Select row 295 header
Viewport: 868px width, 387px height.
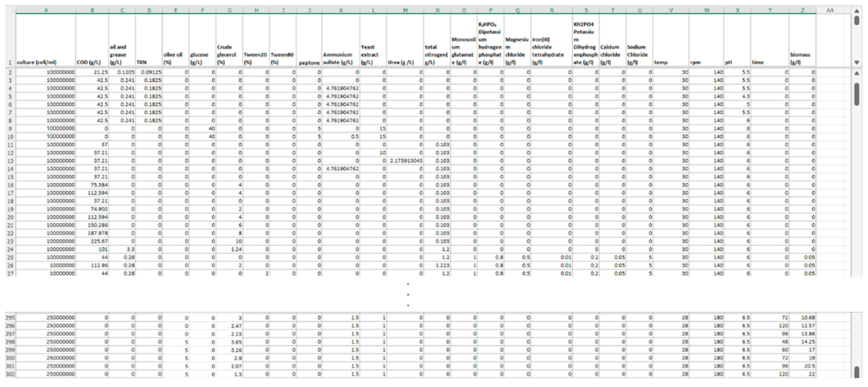(x=10, y=318)
